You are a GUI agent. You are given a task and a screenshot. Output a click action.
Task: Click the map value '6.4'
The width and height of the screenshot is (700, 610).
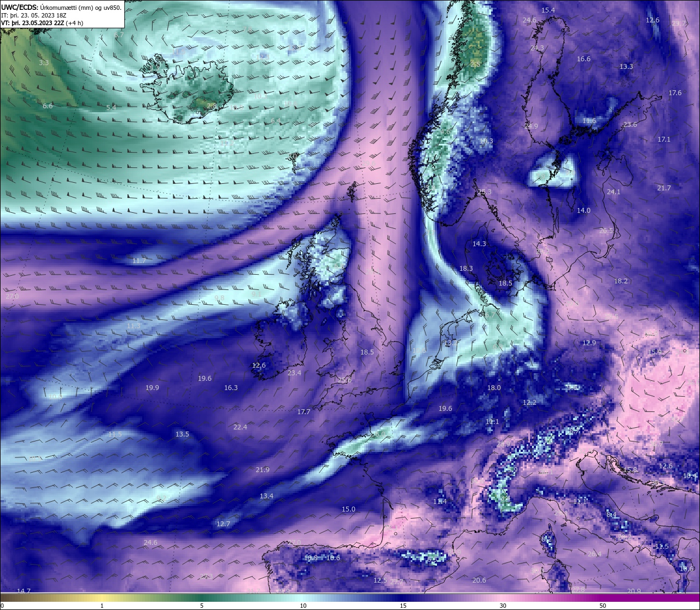276,121
